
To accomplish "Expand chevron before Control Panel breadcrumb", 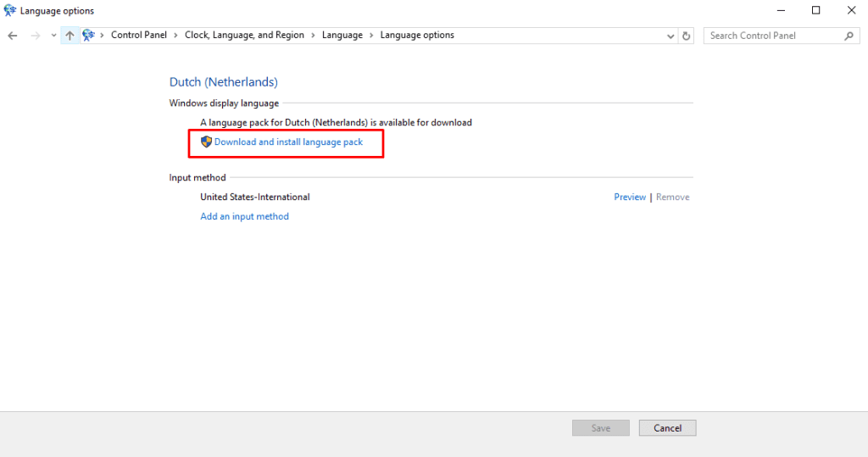I will pos(102,36).
